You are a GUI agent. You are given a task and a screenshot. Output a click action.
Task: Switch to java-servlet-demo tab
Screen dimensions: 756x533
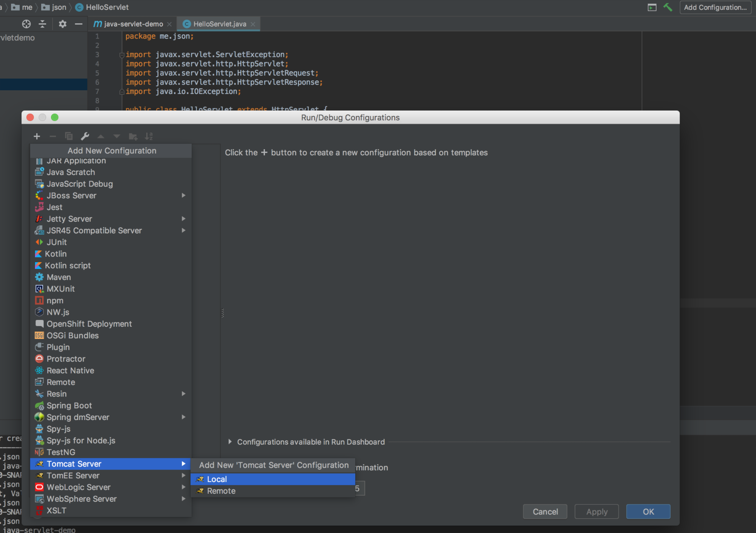click(133, 24)
